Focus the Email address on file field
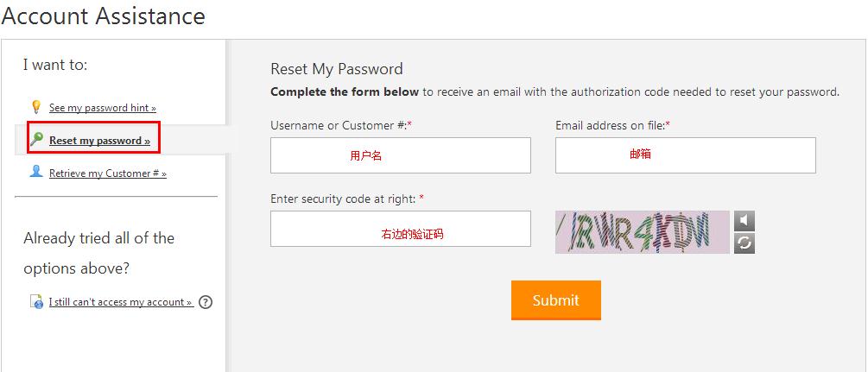Screen dimensions: 868x372 pos(685,155)
